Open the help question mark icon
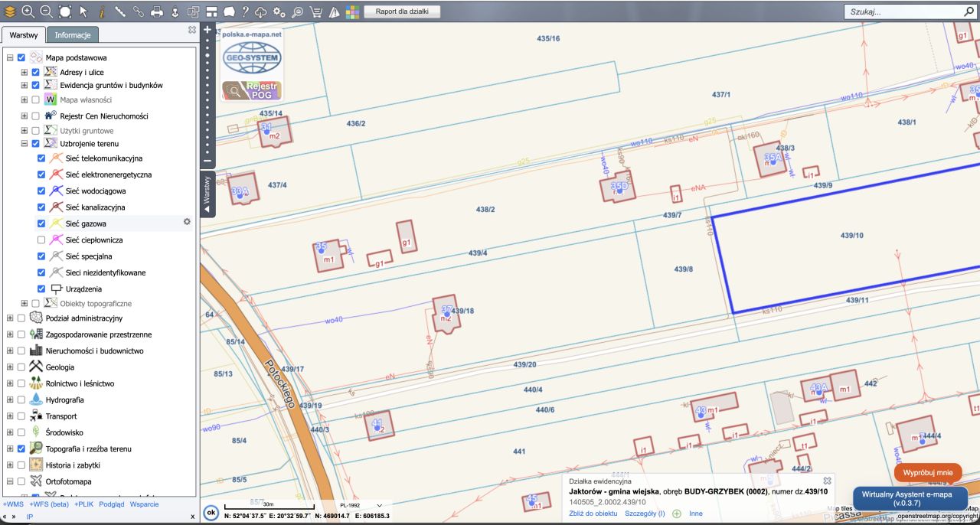 (x=245, y=11)
